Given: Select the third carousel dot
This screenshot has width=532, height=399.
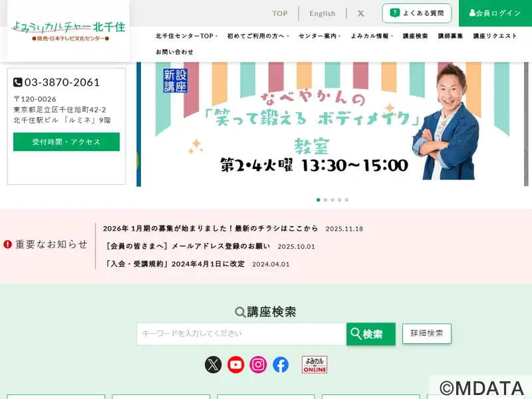Looking at the screenshot, I should pyautogui.click(x=332, y=200).
